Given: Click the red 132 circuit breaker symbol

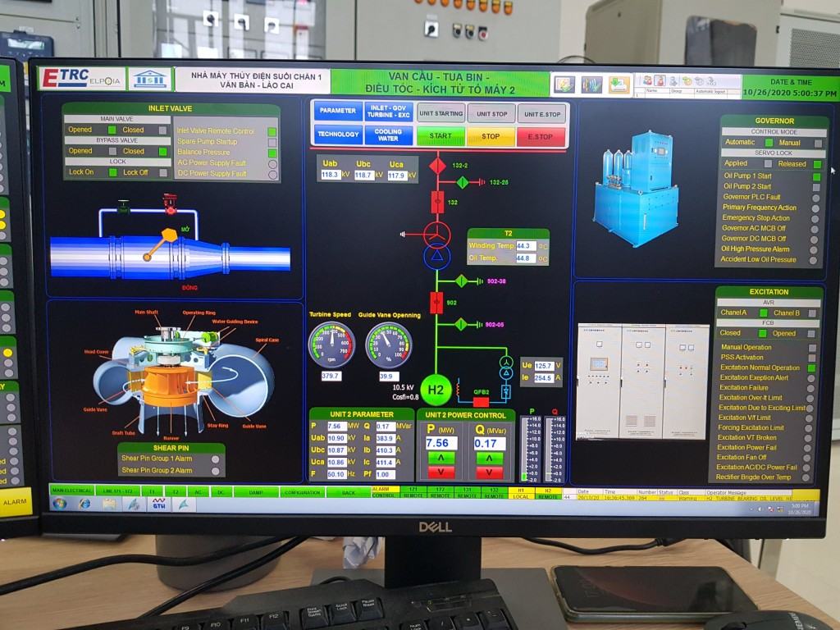Looking at the screenshot, I should 437,201.
